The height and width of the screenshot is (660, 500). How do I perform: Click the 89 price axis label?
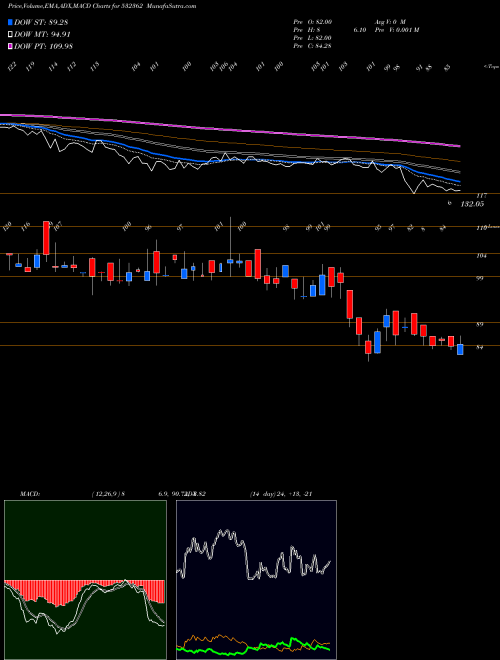click(480, 325)
